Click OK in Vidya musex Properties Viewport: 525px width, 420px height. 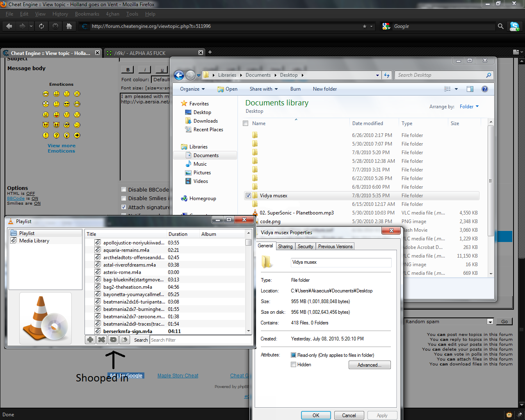click(316, 415)
